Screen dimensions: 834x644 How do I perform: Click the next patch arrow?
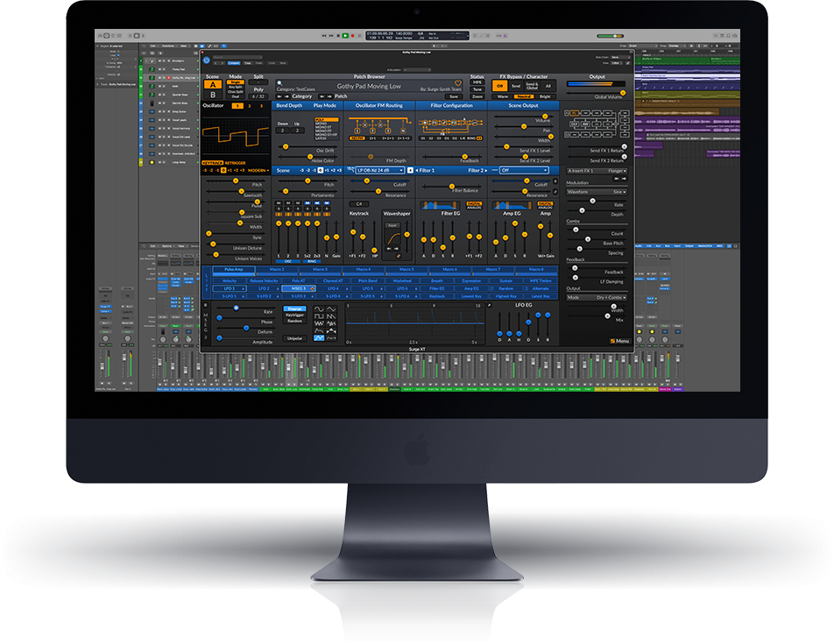point(329,96)
